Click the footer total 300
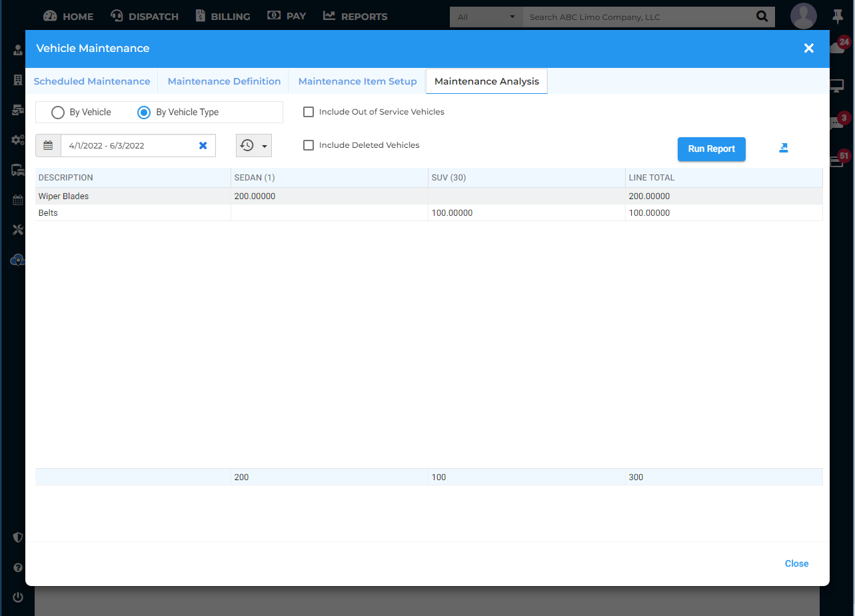 (x=636, y=477)
